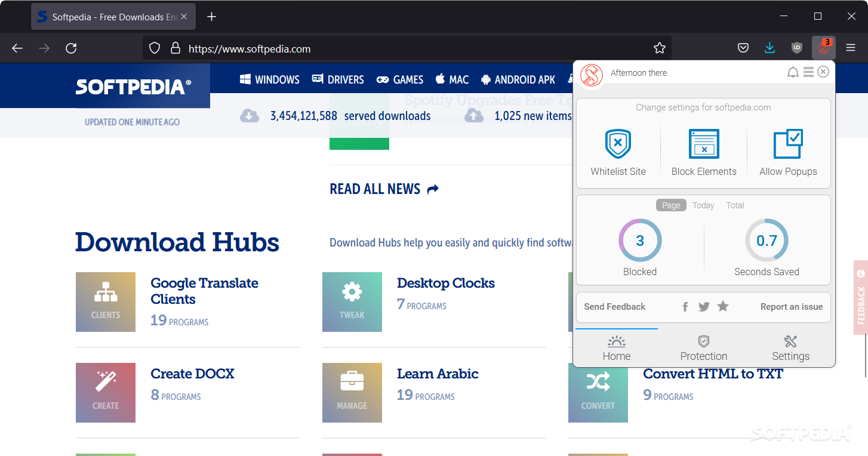Screen dimensions: 868x456
Task: Click Report an issue
Action: 792,307
